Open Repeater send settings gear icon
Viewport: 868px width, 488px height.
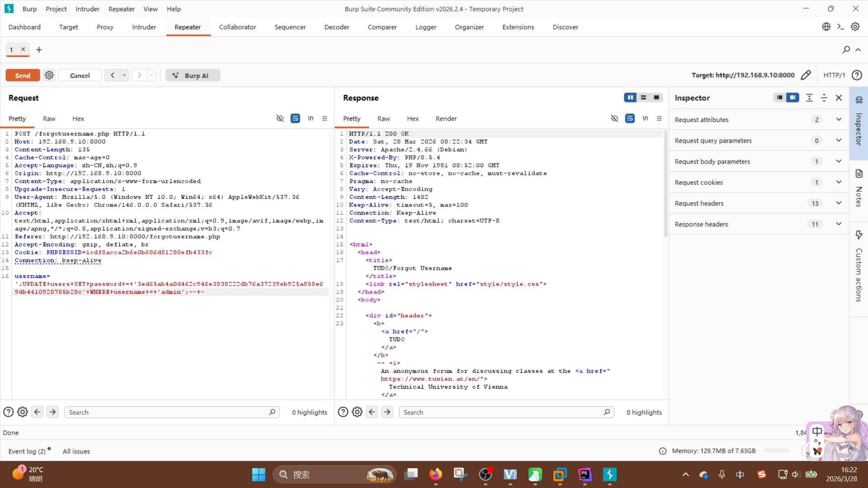tap(49, 75)
